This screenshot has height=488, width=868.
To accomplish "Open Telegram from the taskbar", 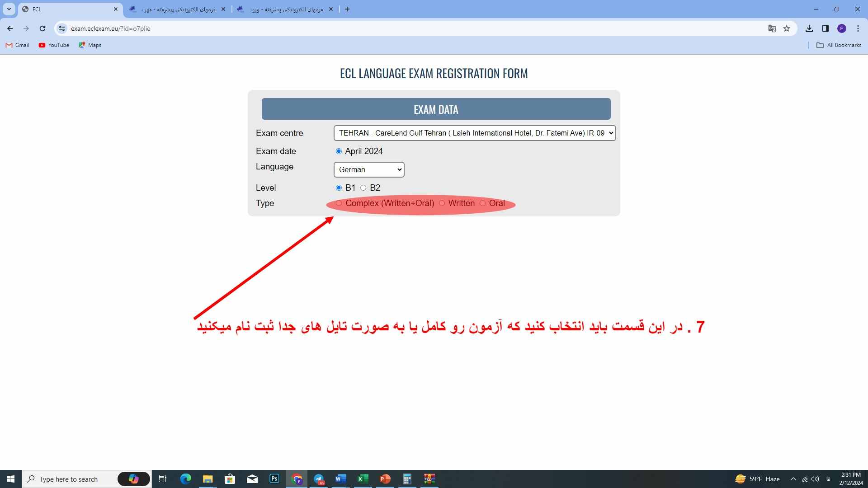I will (319, 479).
